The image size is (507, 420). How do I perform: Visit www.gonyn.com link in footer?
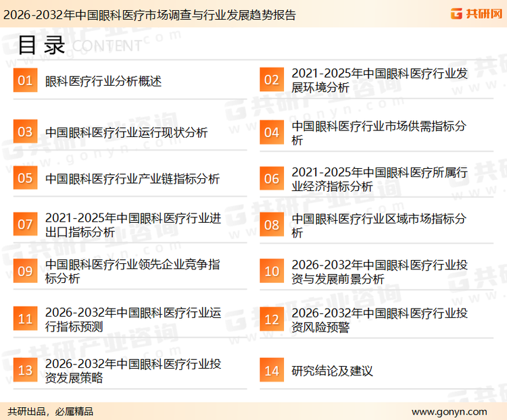point(449,411)
